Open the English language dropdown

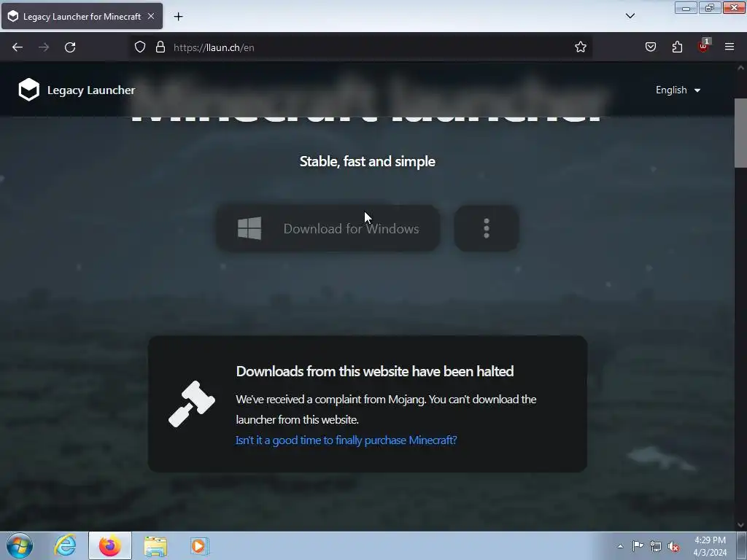pos(678,90)
